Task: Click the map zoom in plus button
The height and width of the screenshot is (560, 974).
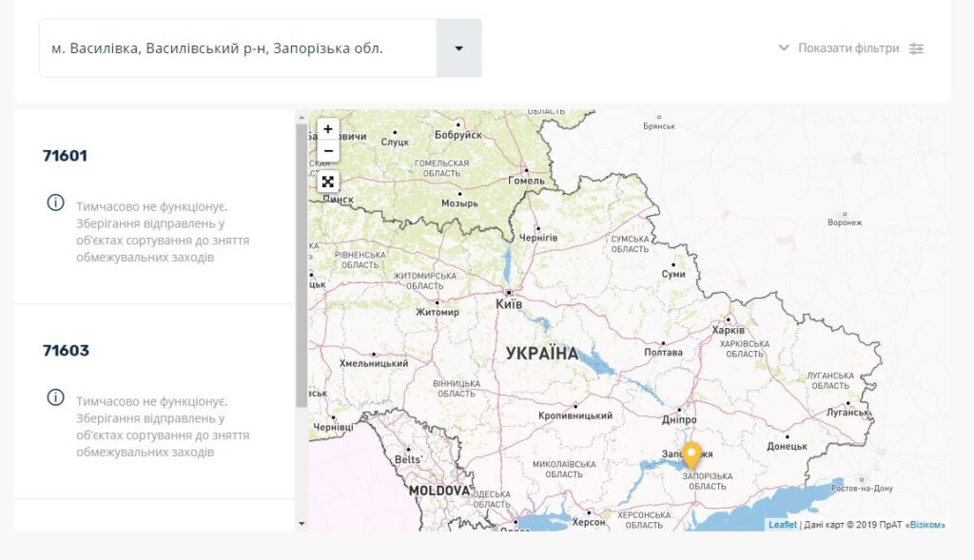Action: [x=328, y=129]
